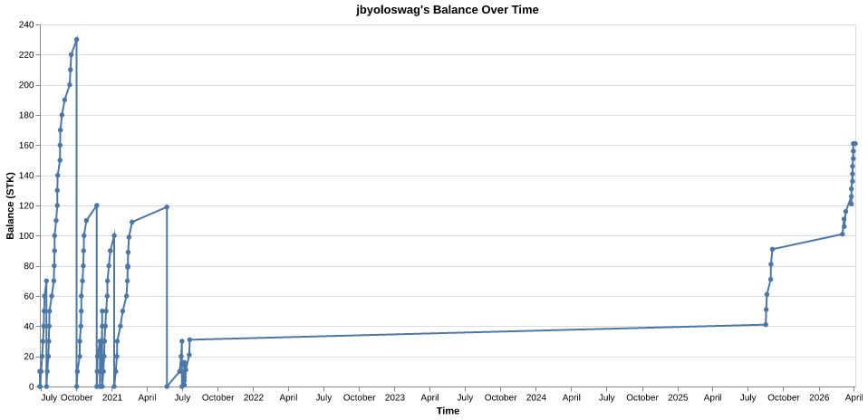Select the 180 y-axis tick label
The image size is (868, 420).
(26, 115)
